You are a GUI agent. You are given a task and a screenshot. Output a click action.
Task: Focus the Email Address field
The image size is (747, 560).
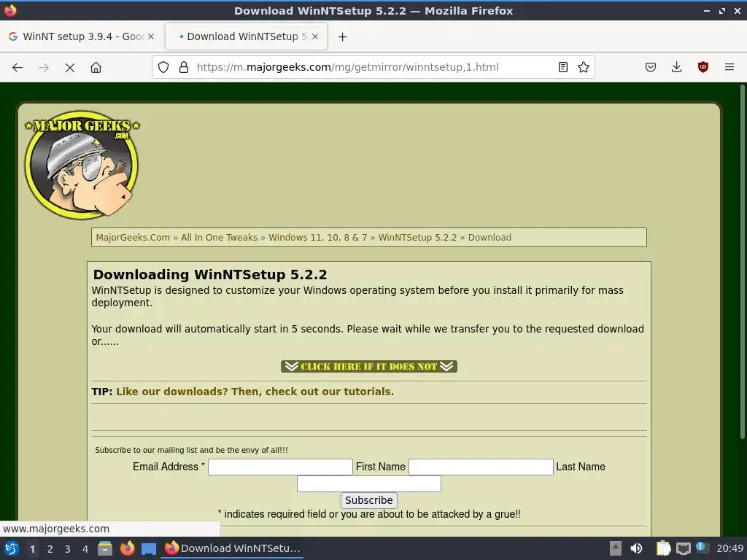click(x=280, y=467)
